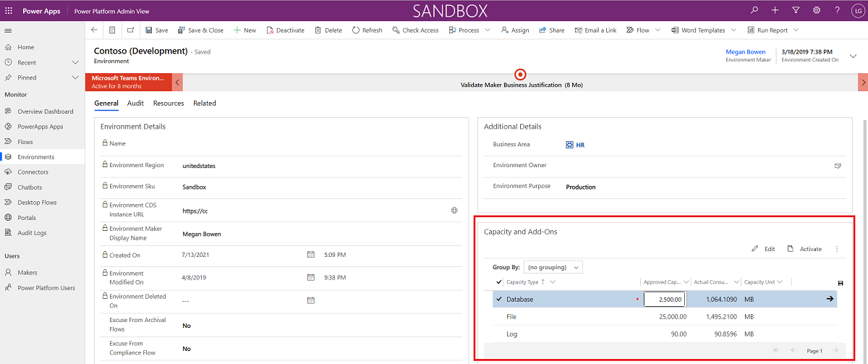868x364 pixels.
Task: Click the open record set icon
Action: tap(112, 30)
